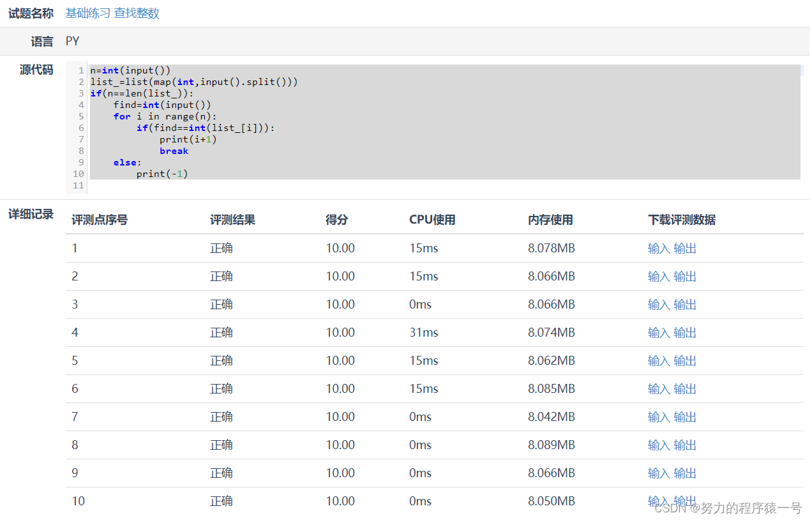Click test point number 4
The height and width of the screenshot is (520, 812).
(75, 333)
